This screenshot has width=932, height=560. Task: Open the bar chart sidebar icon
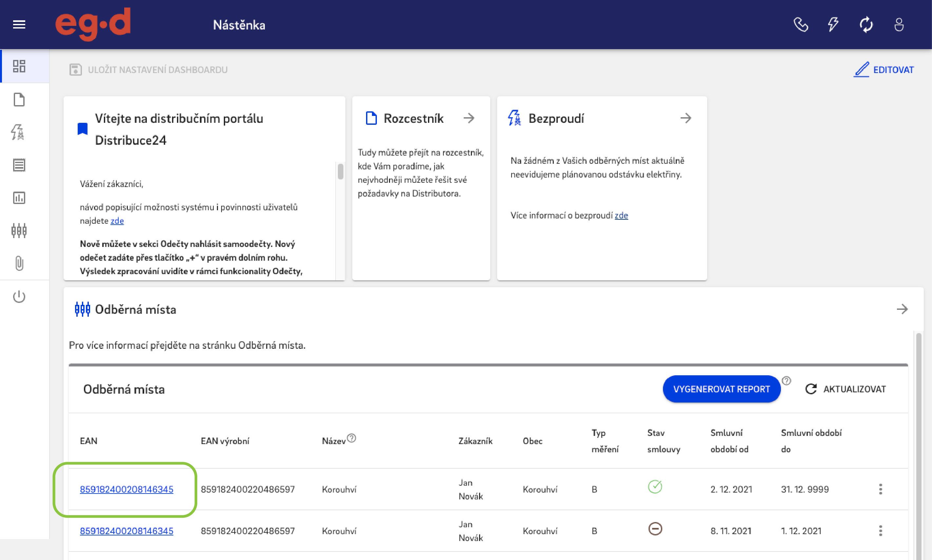point(19,198)
